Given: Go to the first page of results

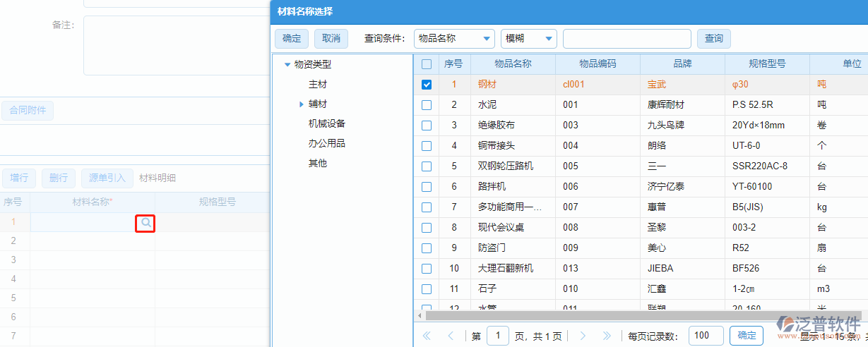Looking at the screenshot, I should tap(427, 336).
